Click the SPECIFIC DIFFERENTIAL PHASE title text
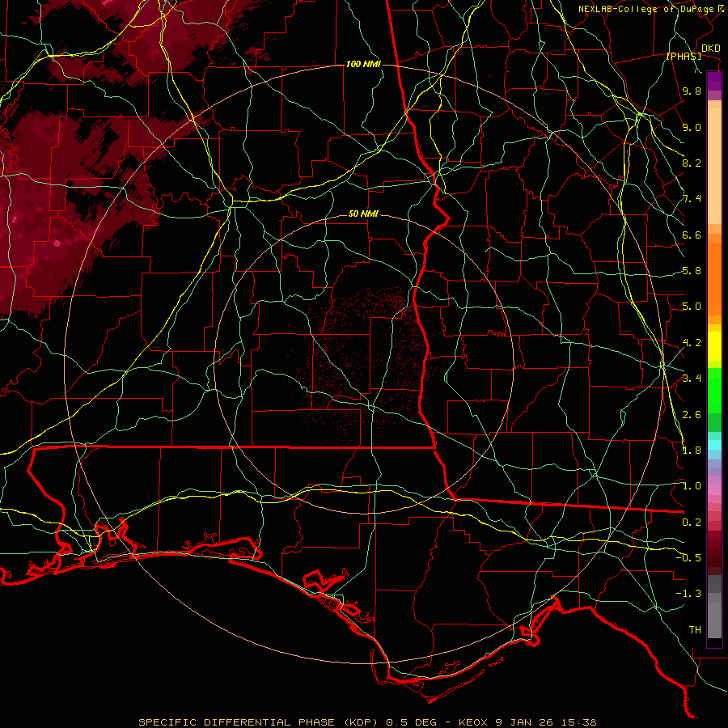 coord(236,722)
